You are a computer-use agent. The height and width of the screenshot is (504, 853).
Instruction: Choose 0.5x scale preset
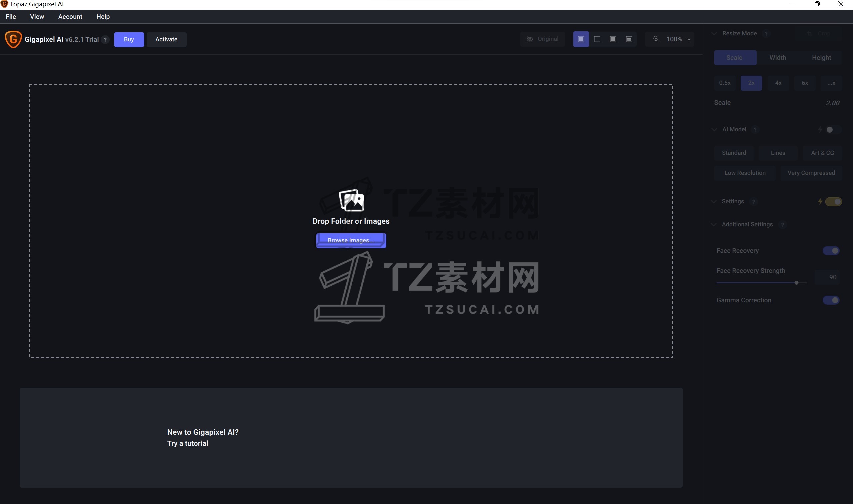click(725, 83)
